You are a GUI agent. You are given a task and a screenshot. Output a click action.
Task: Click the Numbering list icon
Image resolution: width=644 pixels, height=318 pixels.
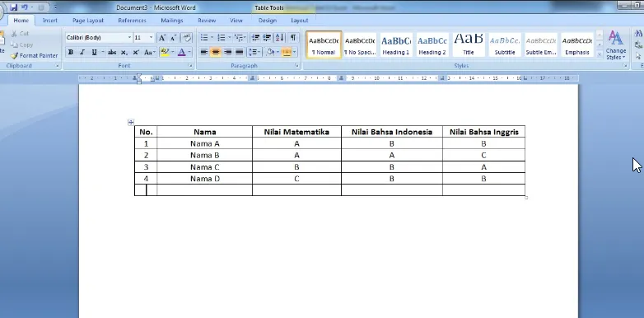coord(222,38)
